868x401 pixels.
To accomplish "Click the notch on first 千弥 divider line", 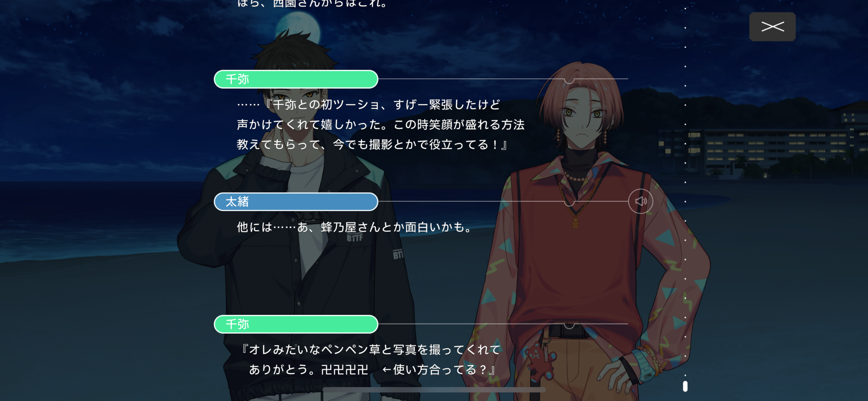I will (x=569, y=81).
